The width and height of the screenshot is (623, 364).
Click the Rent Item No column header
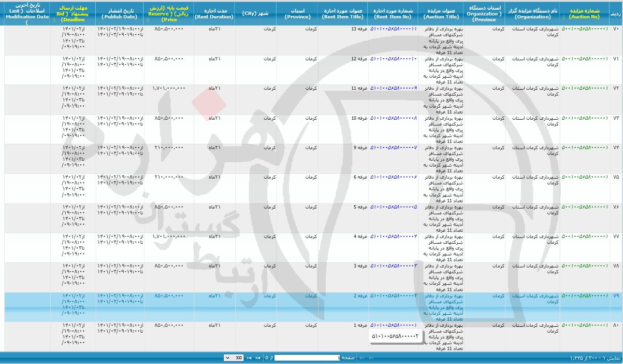[x=393, y=14]
